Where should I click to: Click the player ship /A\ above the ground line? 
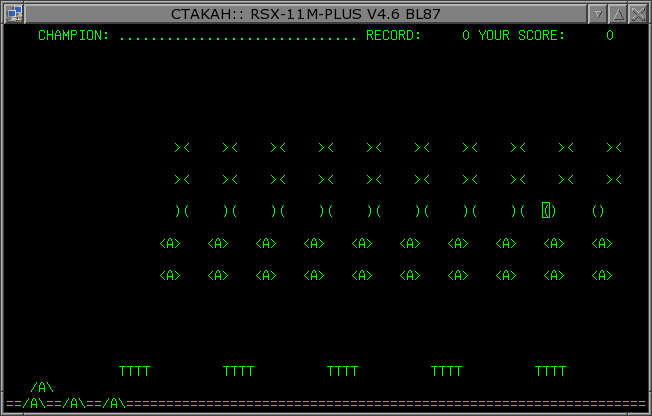(42, 388)
